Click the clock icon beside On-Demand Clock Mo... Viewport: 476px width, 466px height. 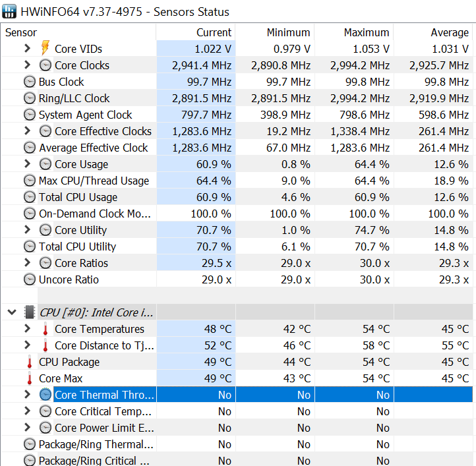pos(30,214)
